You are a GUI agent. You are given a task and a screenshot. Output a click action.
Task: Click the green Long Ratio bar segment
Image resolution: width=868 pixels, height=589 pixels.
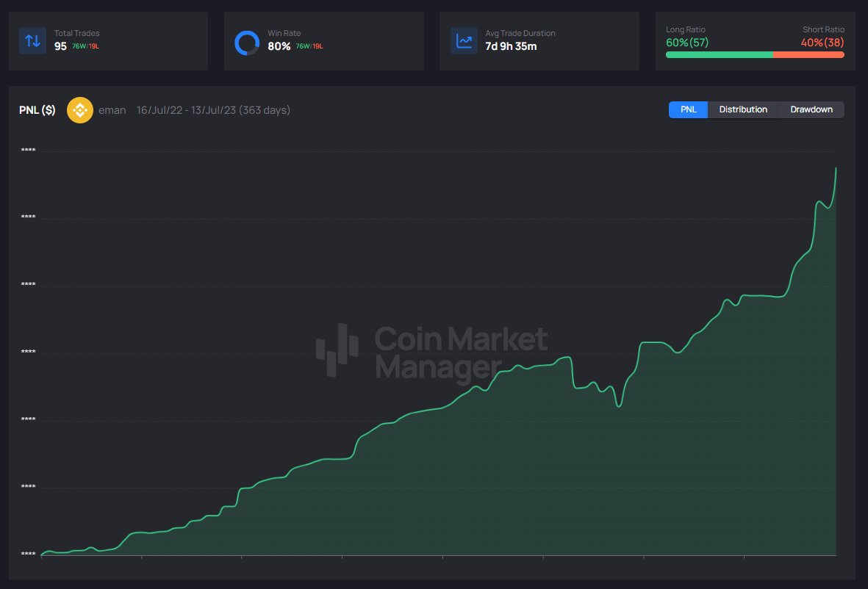[719, 55]
